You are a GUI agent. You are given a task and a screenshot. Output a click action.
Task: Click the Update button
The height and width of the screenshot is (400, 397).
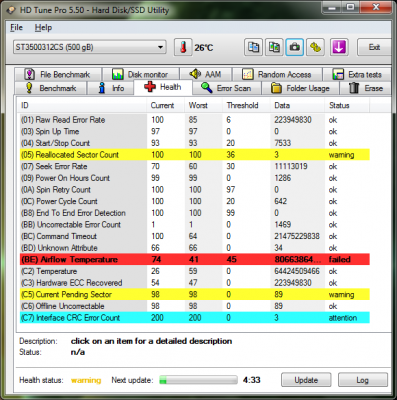306,380
